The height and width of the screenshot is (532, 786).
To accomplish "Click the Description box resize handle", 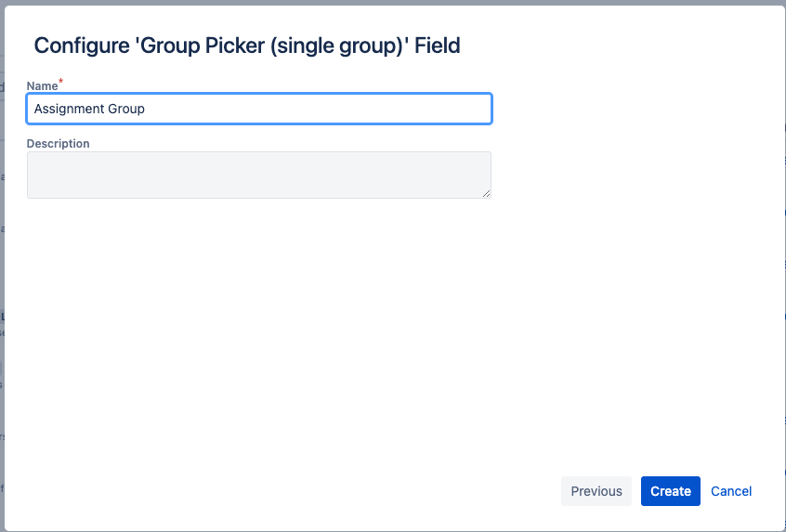I will point(486,193).
